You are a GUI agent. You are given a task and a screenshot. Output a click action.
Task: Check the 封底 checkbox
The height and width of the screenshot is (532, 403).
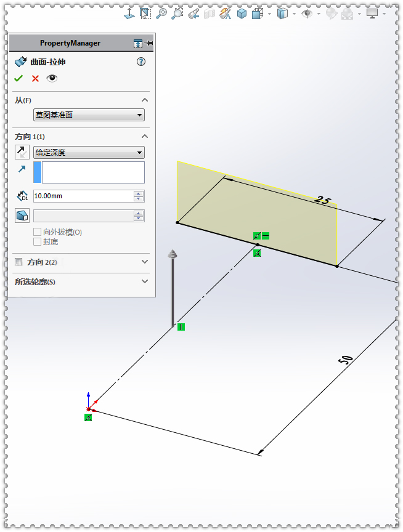pyautogui.click(x=38, y=242)
